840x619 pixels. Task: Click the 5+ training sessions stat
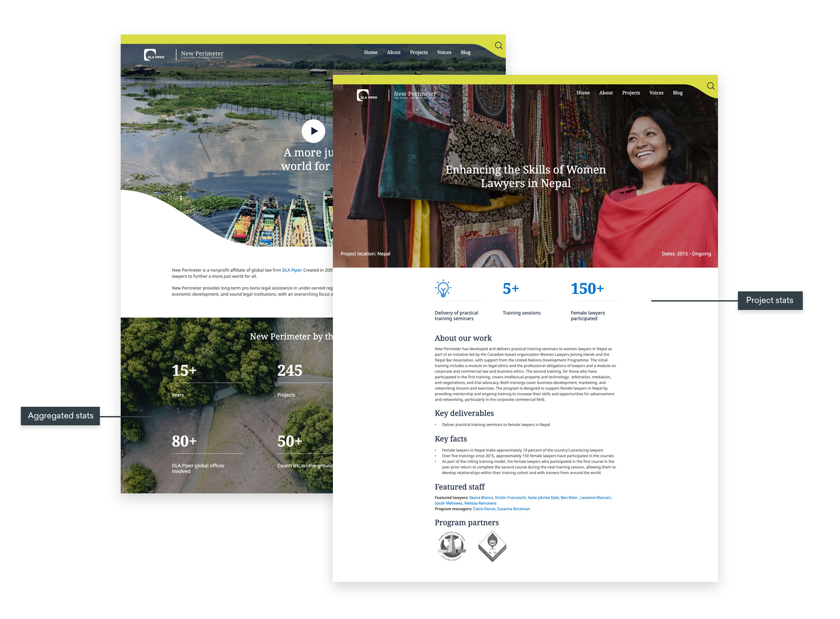[511, 289]
